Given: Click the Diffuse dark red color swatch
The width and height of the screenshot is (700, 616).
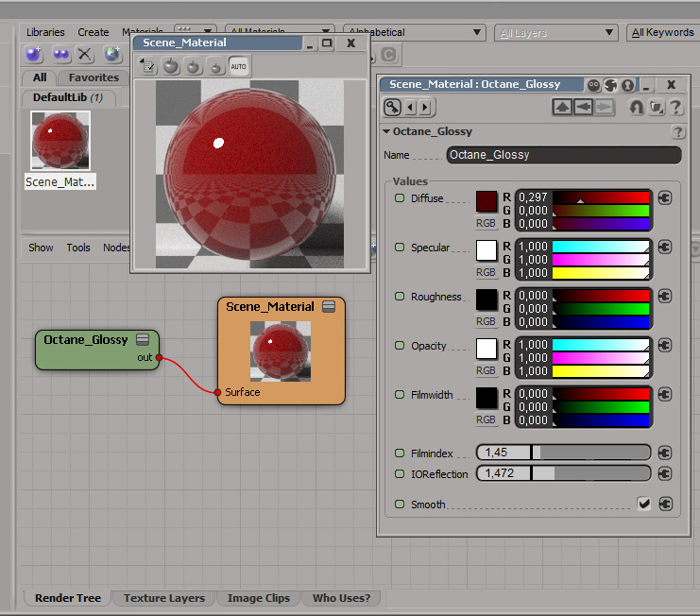Looking at the screenshot, I should pyautogui.click(x=487, y=202).
